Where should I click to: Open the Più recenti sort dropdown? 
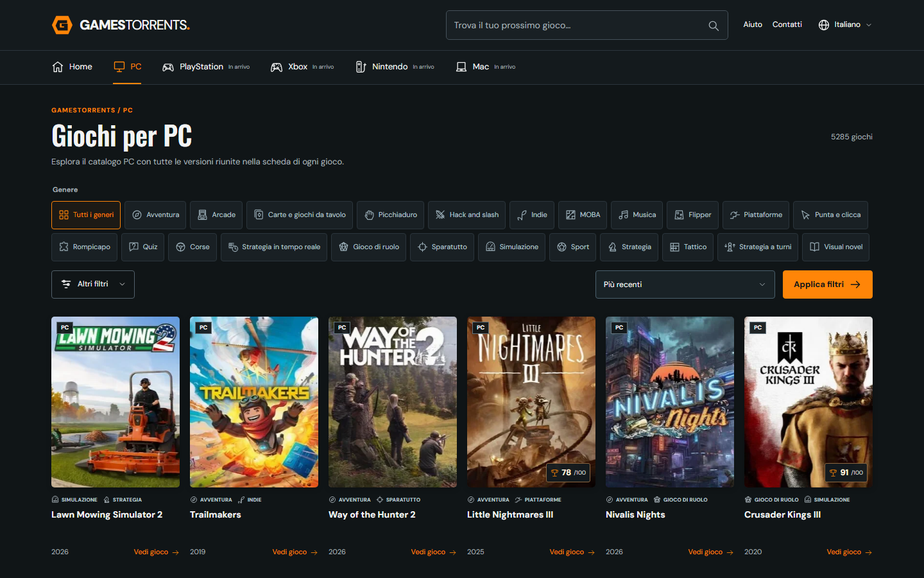tap(685, 285)
